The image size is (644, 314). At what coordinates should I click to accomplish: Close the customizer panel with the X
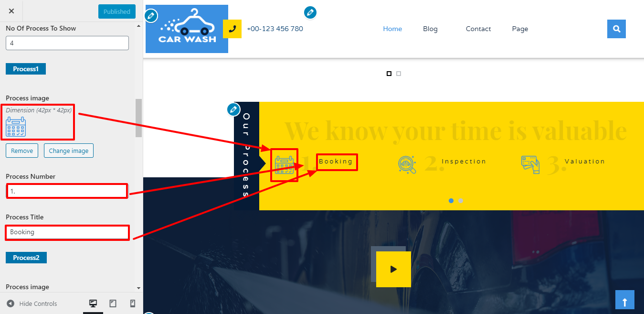coord(11,11)
